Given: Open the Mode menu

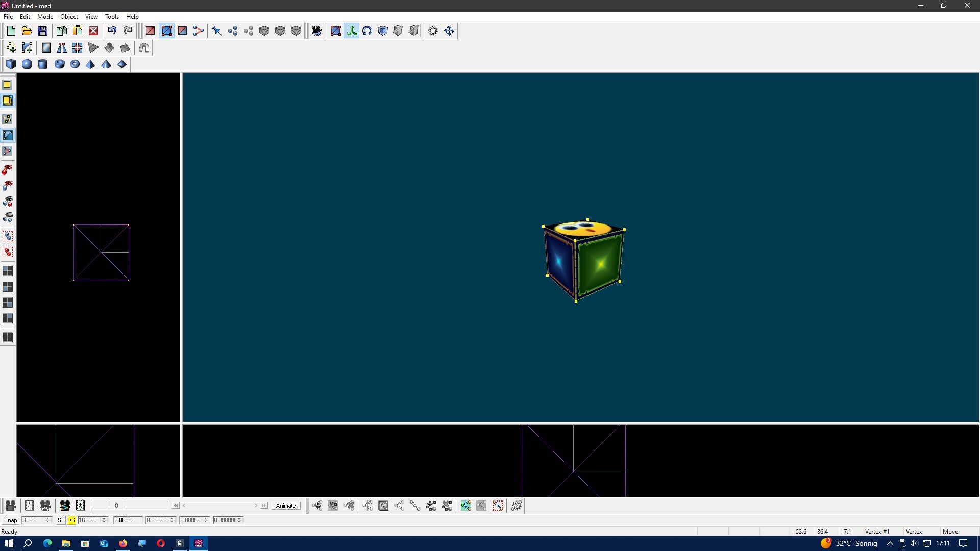Looking at the screenshot, I should pos(45,16).
